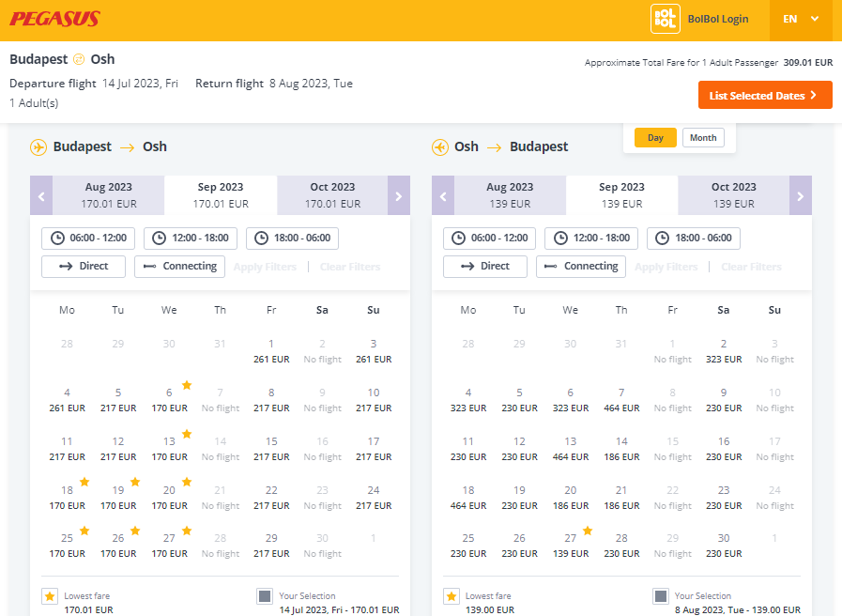Open BolBol Login link
This screenshot has width=842, height=616.
click(x=718, y=19)
